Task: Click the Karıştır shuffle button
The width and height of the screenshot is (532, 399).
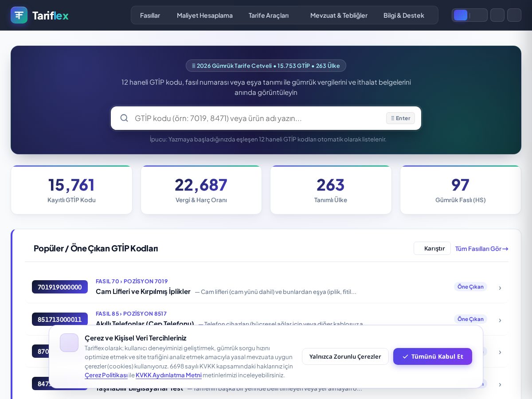Action: [432, 248]
